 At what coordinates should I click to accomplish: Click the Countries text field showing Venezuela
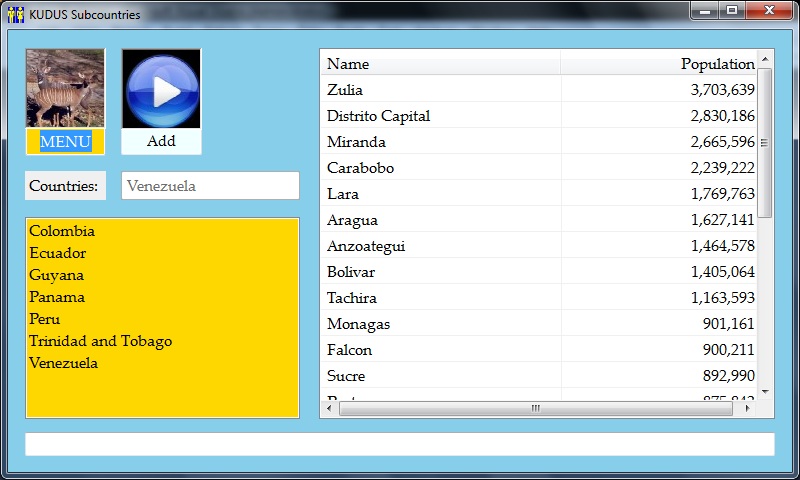[x=210, y=186]
